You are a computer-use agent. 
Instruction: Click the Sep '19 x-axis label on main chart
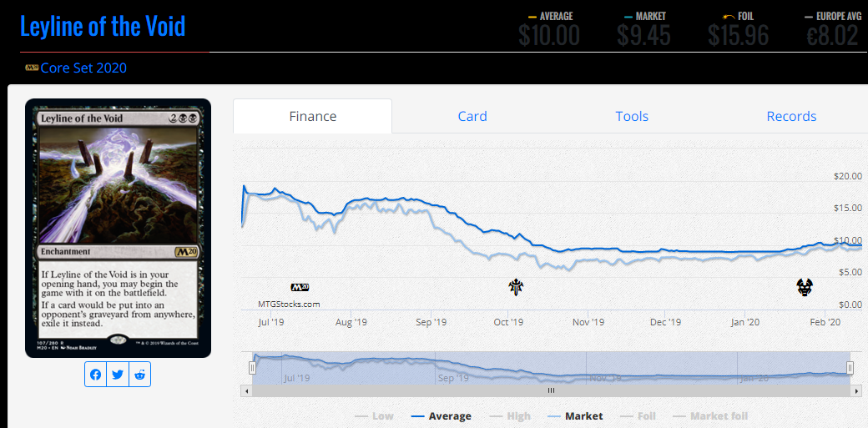pyautogui.click(x=431, y=322)
